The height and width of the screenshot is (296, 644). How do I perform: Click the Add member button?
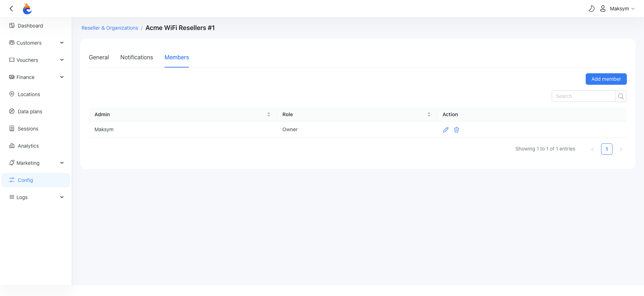[x=606, y=79]
